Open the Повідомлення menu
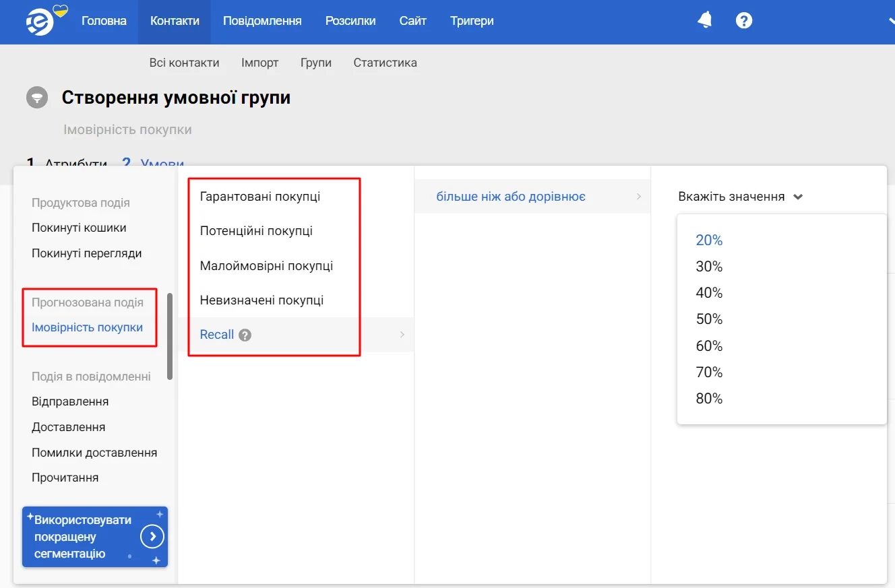The height and width of the screenshot is (588, 895). [x=262, y=21]
